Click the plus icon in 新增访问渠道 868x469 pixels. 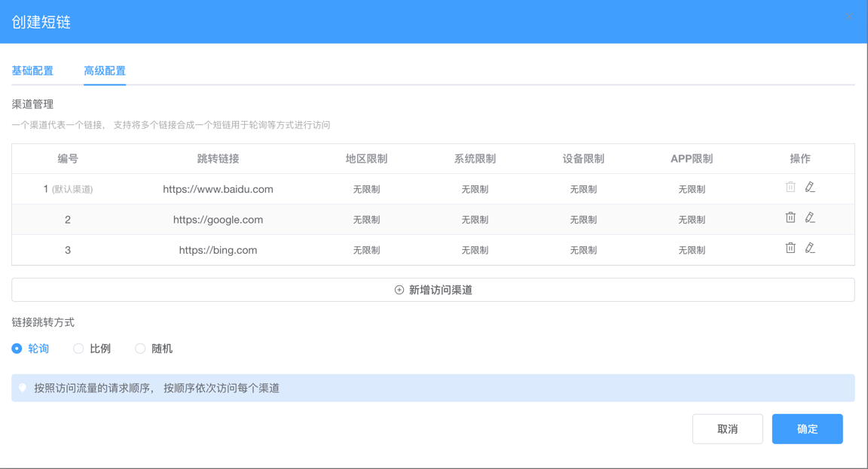[399, 290]
